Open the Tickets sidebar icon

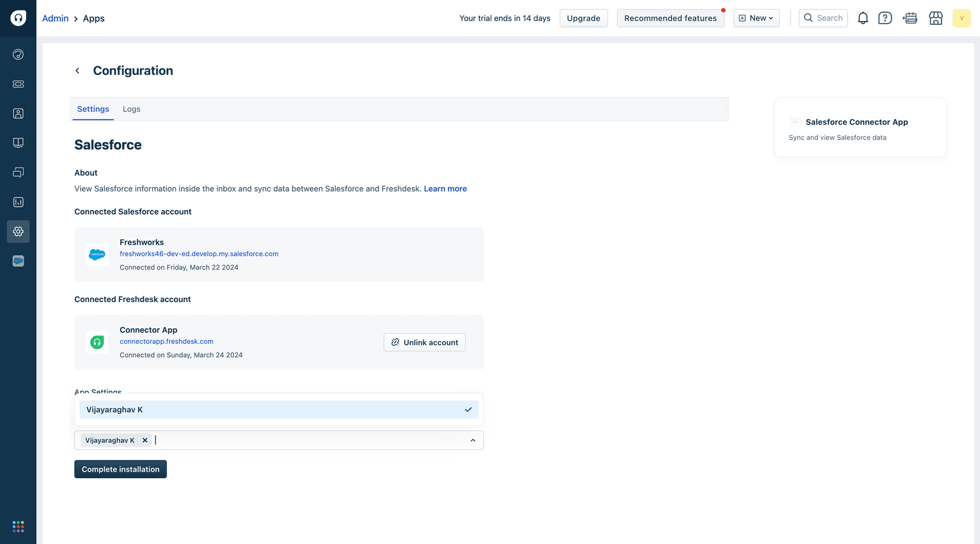click(18, 84)
